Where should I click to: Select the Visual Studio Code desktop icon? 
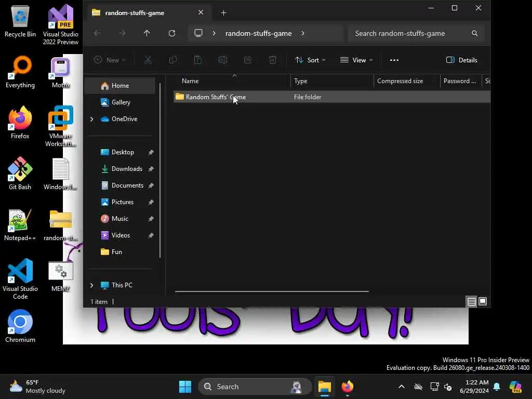(20, 279)
